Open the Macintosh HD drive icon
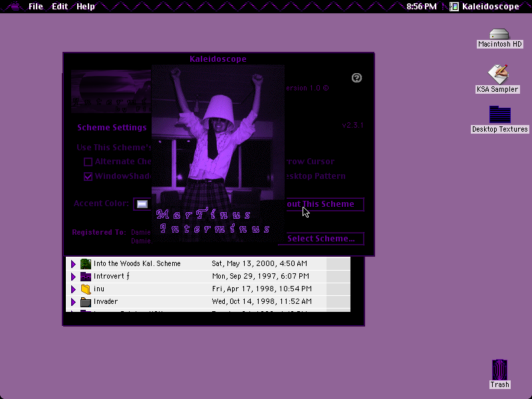Viewport: 532px width, 399px height. [499, 34]
